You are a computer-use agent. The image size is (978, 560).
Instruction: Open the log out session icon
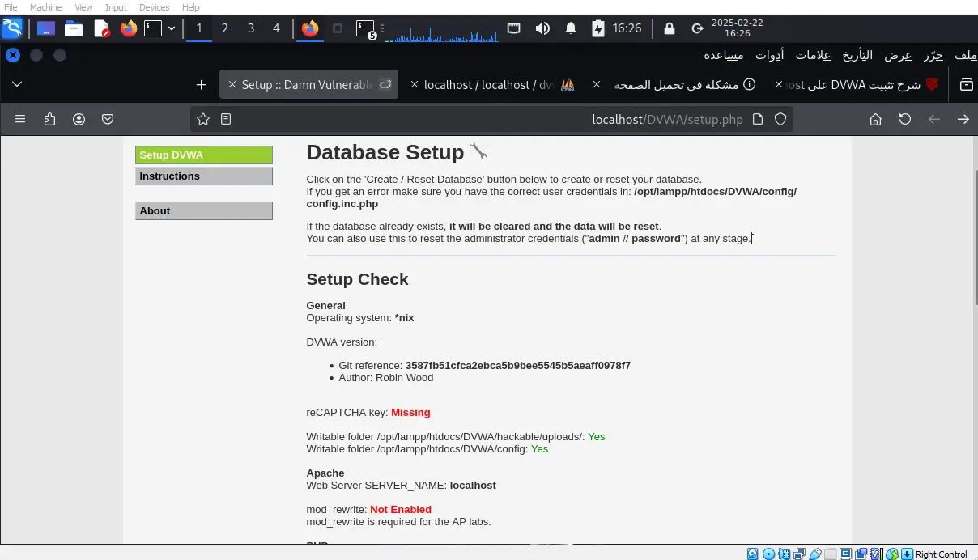pos(697,28)
